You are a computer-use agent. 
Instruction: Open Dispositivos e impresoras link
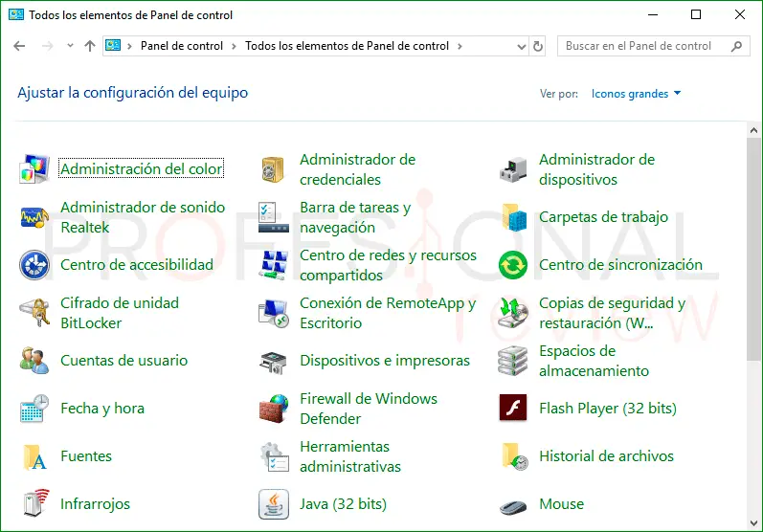click(385, 361)
